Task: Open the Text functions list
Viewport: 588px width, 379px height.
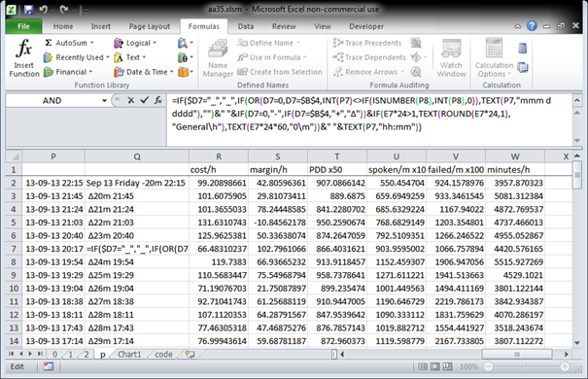Action: point(130,57)
